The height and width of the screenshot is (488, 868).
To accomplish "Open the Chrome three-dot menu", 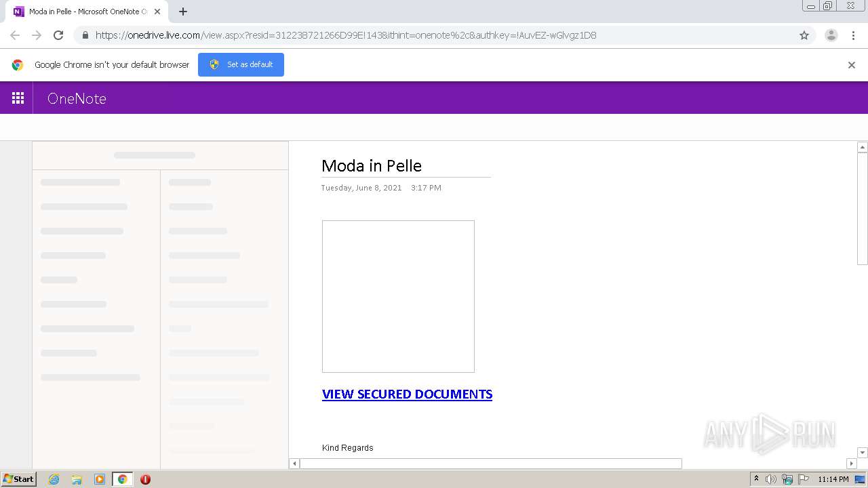I will 854,35.
